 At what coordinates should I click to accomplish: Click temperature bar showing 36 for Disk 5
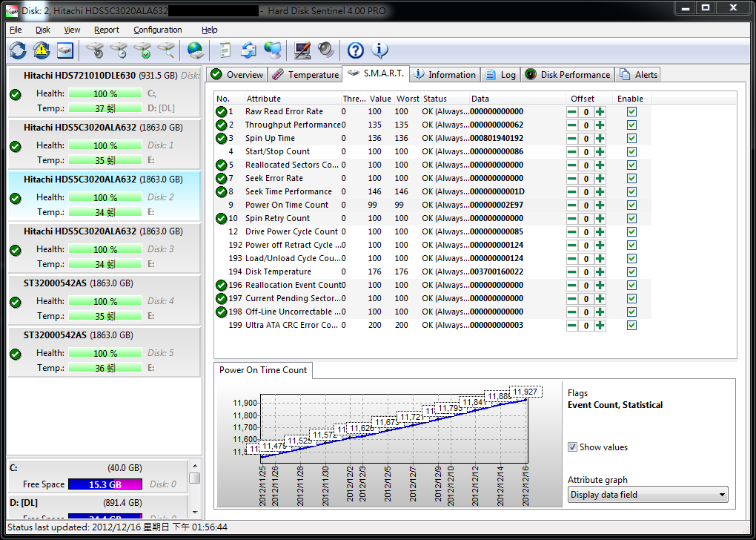105,368
